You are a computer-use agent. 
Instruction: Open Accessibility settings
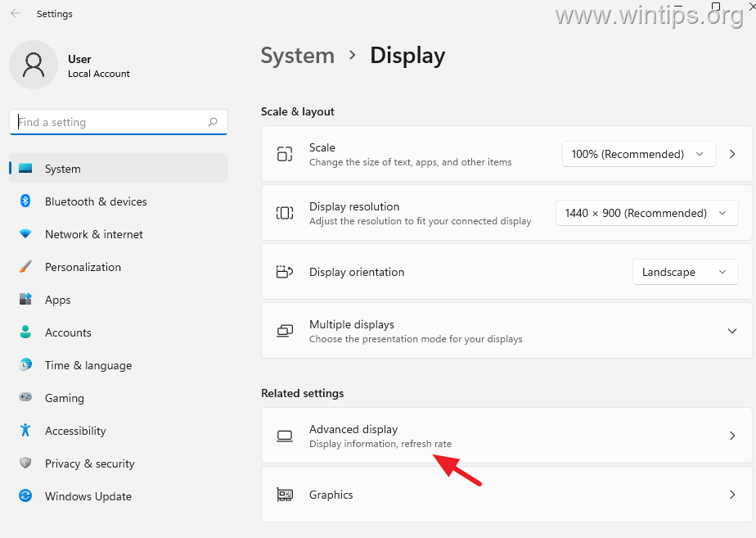pos(119,431)
